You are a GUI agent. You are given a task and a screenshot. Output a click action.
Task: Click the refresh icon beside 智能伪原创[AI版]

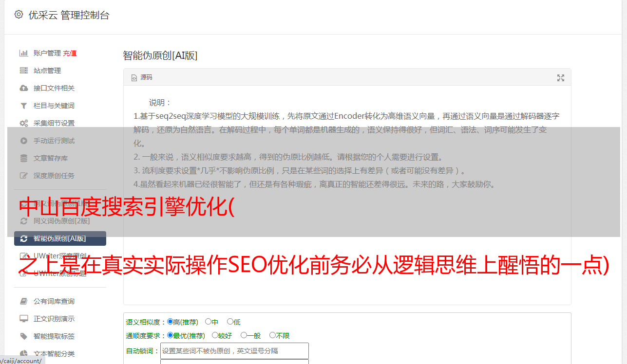tap(23, 238)
